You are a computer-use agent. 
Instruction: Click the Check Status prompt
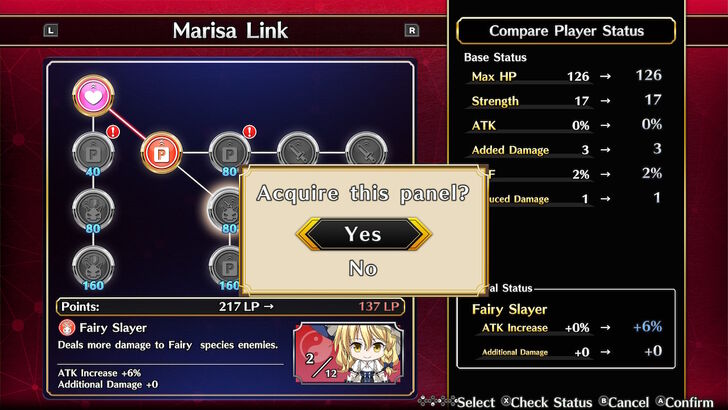(547, 402)
